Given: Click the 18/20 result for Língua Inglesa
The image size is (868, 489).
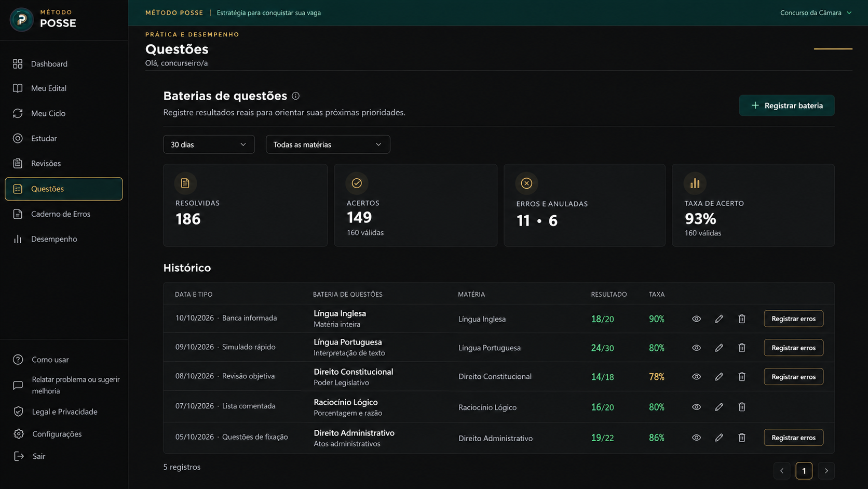Looking at the screenshot, I should point(602,319).
